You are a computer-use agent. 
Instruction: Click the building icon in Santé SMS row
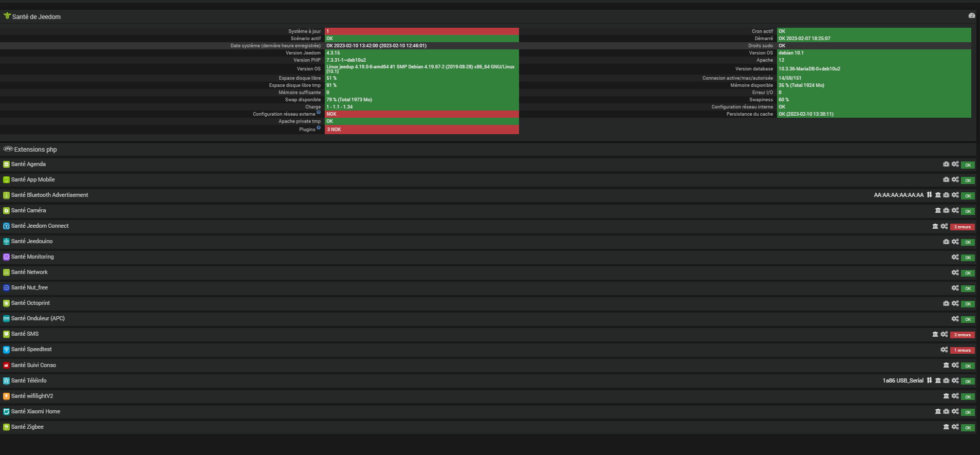click(935, 334)
